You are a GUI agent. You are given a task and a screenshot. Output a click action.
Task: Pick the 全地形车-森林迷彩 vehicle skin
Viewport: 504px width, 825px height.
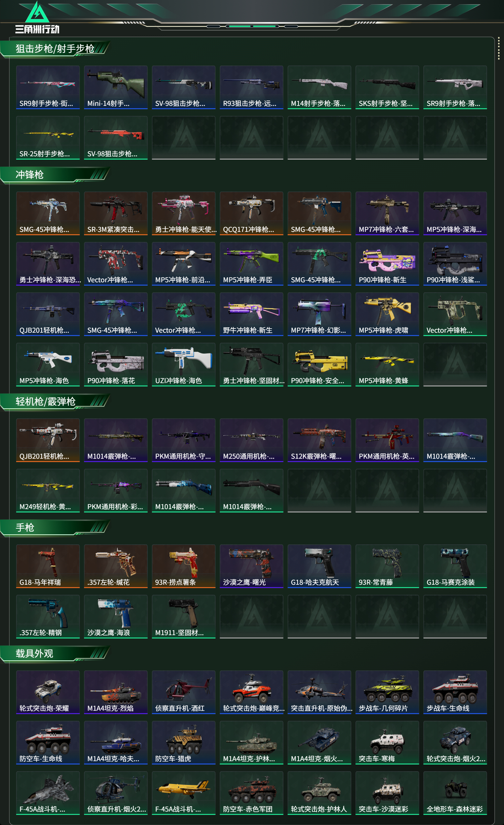click(455, 793)
